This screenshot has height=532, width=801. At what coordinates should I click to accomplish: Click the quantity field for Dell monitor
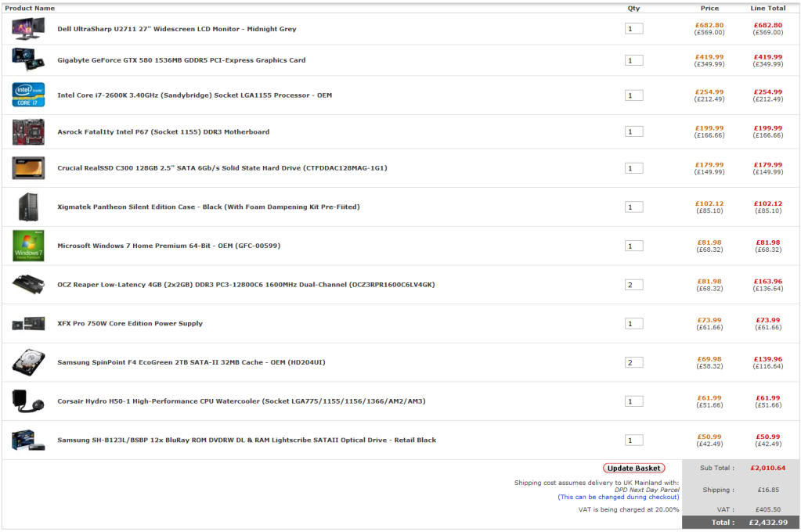pyautogui.click(x=633, y=29)
